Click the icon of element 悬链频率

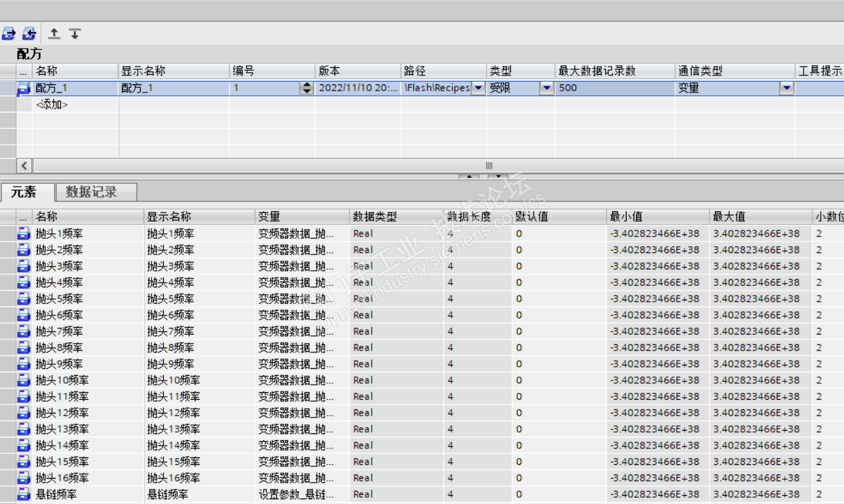click(24, 494)
